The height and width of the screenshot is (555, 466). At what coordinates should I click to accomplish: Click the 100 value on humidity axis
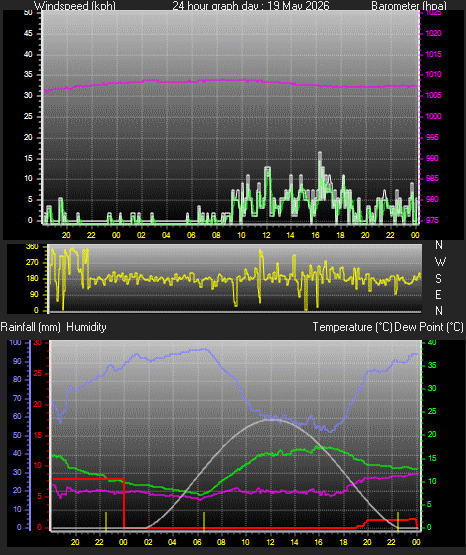[x=15, y=342]
